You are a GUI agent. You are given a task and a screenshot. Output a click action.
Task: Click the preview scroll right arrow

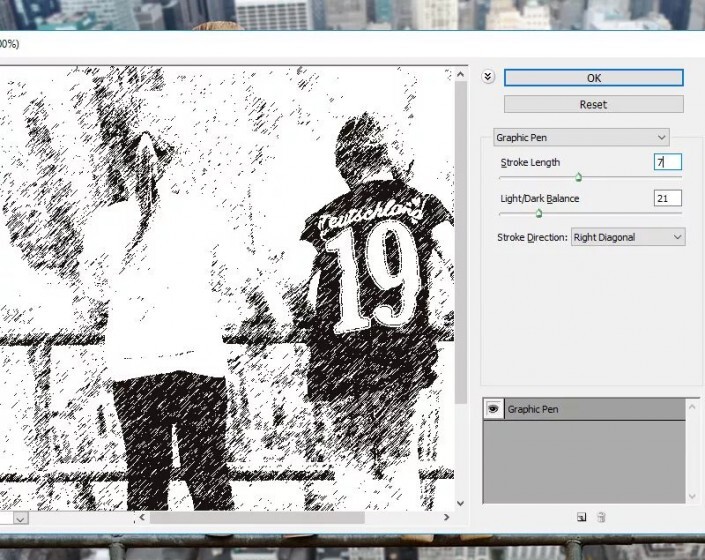pyautogui.click(x=446, y=518)
